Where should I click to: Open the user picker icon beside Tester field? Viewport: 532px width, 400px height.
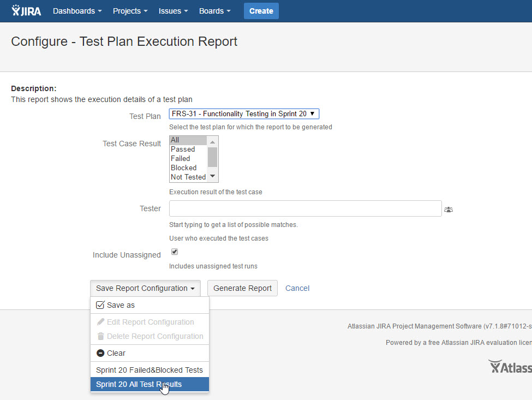click(x=448, y=210)
